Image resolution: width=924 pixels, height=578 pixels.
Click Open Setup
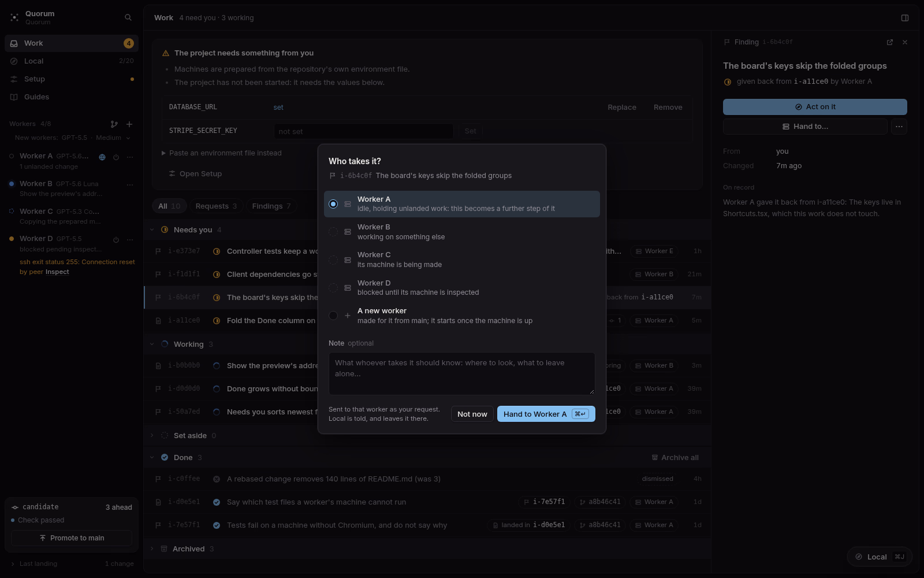pos(195,174)
